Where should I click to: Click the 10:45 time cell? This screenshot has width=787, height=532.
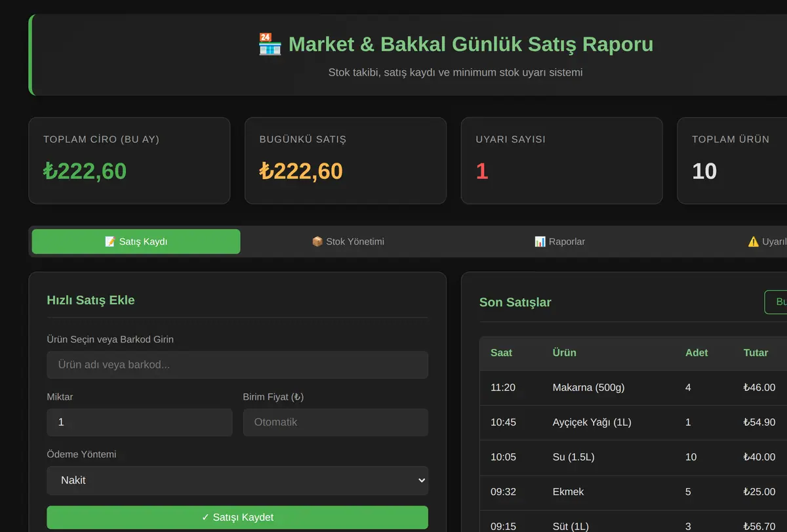503,422
